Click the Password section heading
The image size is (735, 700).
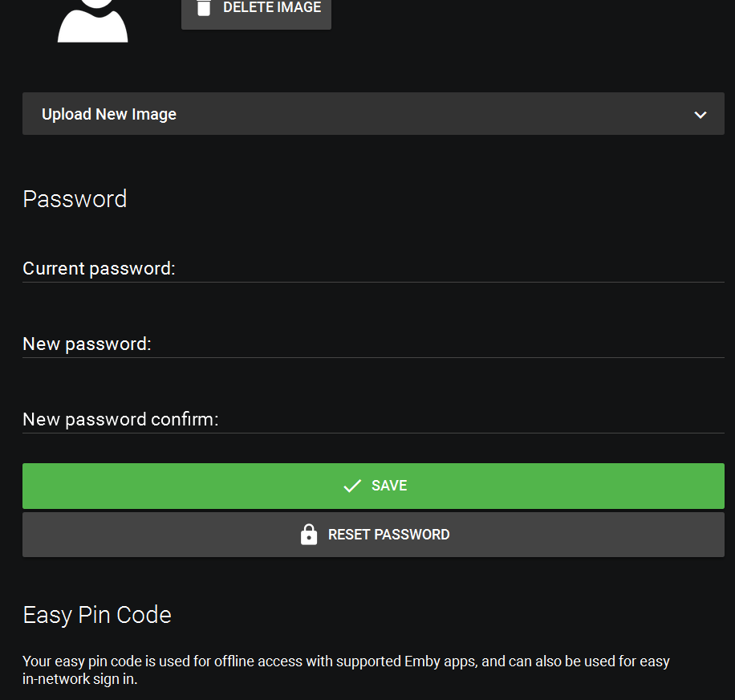[x=75, y=199]
